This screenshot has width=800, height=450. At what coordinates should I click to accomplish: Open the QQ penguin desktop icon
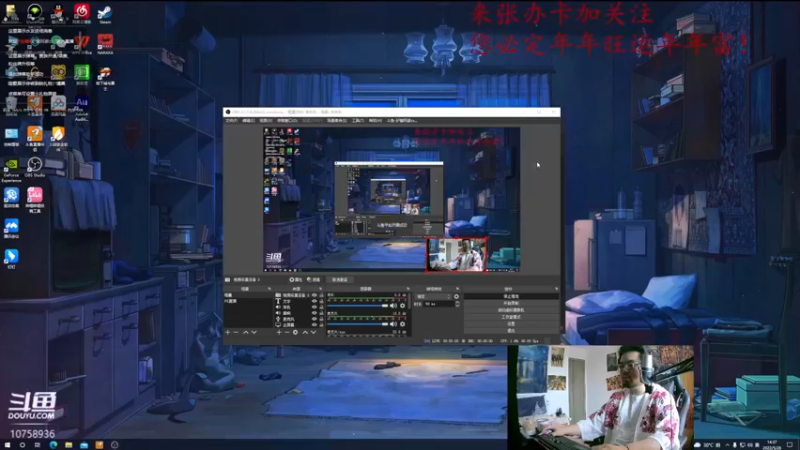click(x=59, y=12)
